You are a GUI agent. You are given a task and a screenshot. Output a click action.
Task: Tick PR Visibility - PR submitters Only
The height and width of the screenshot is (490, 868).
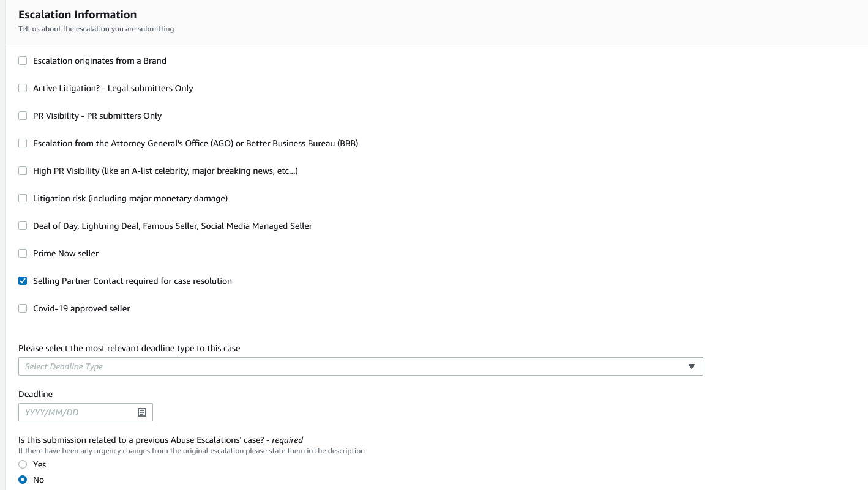pyautogui.click(x=23, y=116)
